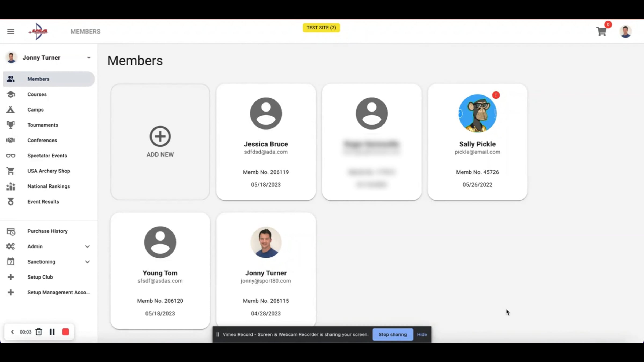Screen dimensions: 644x362
Task: Click the Add New member plus icon
Action: 160,136
